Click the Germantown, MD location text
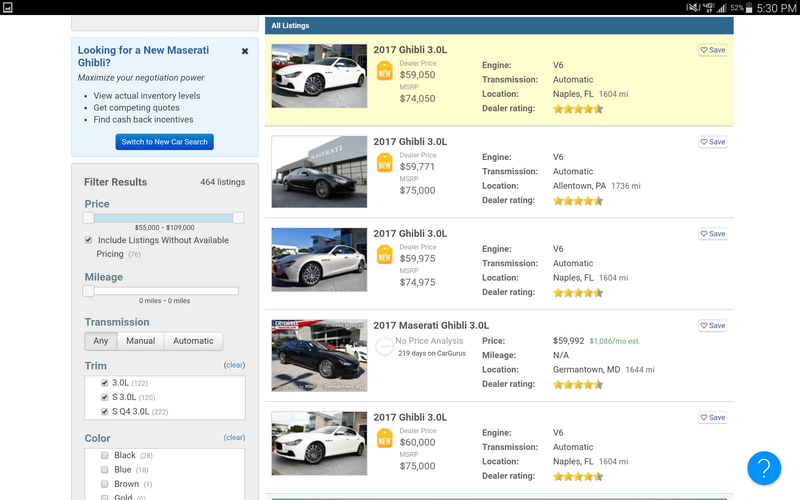 tap(586, 369)
